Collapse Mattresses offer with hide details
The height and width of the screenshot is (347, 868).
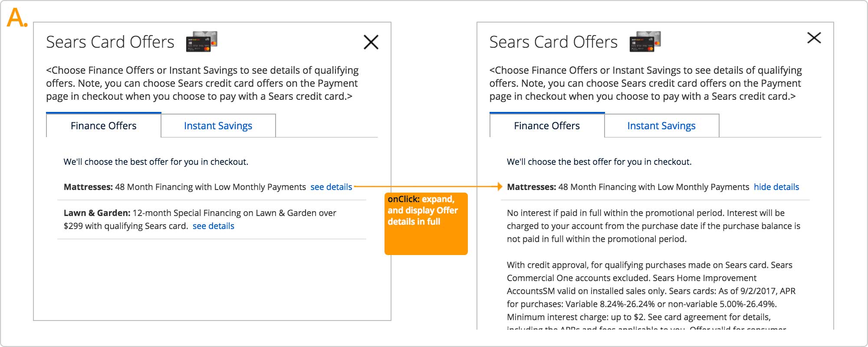coord(776,187)
